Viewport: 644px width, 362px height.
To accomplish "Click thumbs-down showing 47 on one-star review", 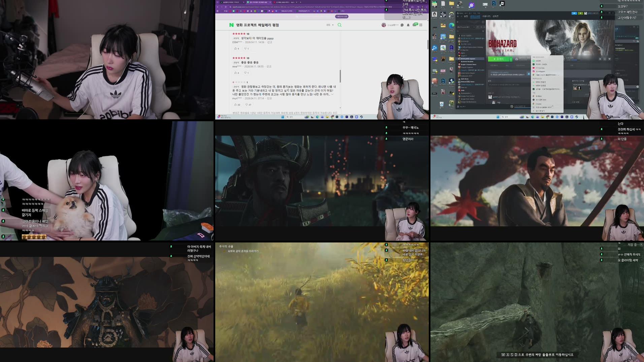I will point(248,105).
